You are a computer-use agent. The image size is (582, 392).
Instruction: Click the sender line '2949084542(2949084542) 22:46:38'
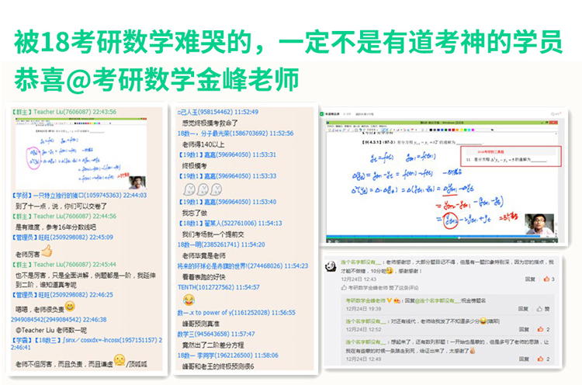59,319
